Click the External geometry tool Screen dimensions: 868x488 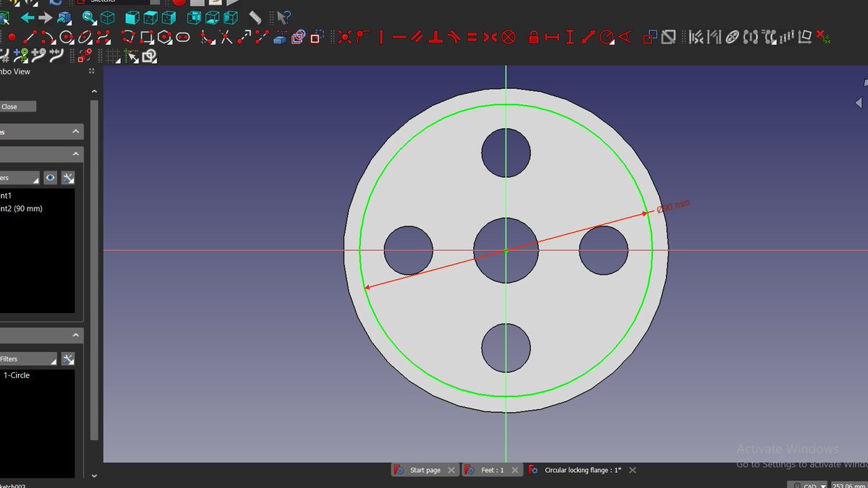[280, 38]
